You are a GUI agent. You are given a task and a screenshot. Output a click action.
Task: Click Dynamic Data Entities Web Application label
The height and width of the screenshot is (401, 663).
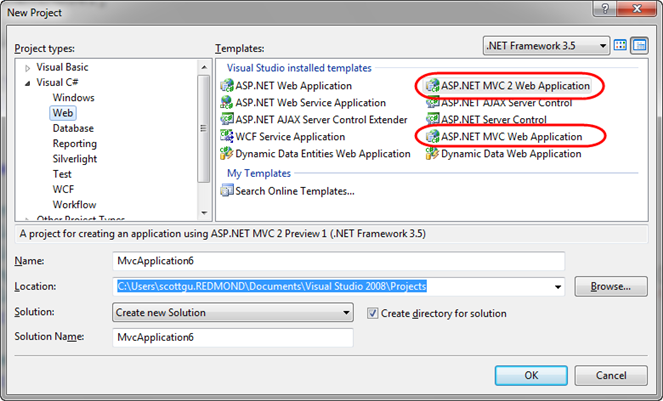(x=323, y=154)
